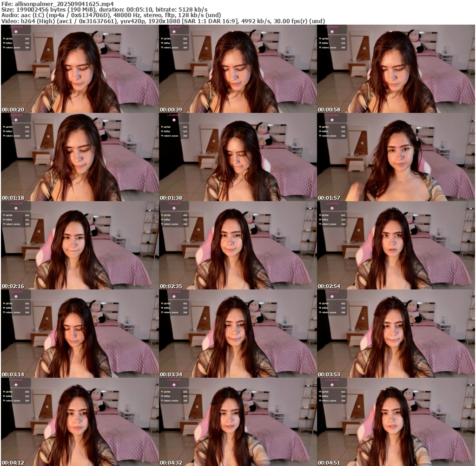Pick the frame stamped 00:03:14
This screenshot has width=476, height=466.
click(80, 334)
